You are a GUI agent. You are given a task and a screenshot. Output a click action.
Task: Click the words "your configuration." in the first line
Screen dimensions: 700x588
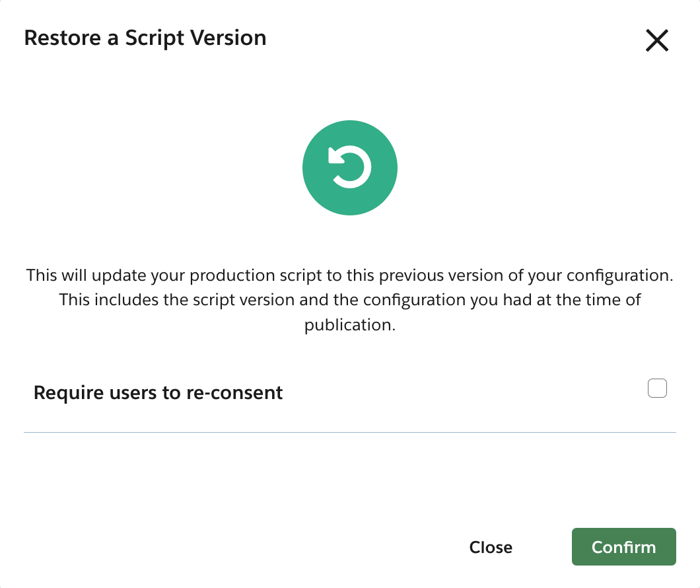coord(604,275)
